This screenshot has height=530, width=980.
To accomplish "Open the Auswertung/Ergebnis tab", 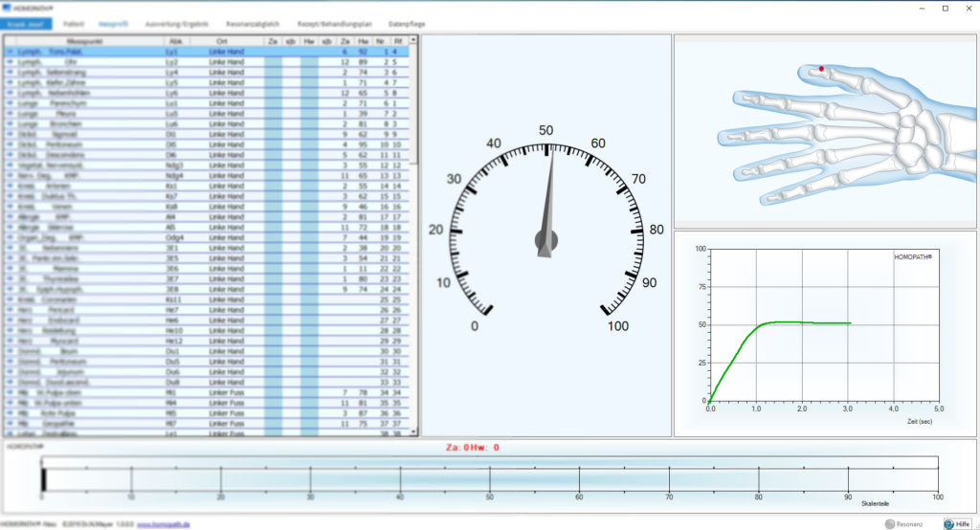I will pyautogui.click(x=176, y=24).
